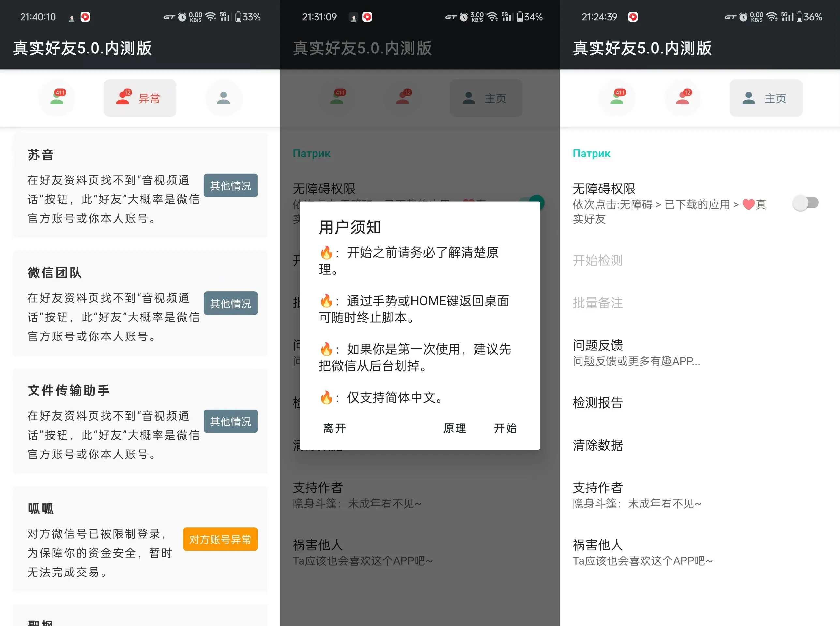Disable the 无障碍权限 toggle on right screen
This screenshot has width=840, height=626.
[805, 203]
